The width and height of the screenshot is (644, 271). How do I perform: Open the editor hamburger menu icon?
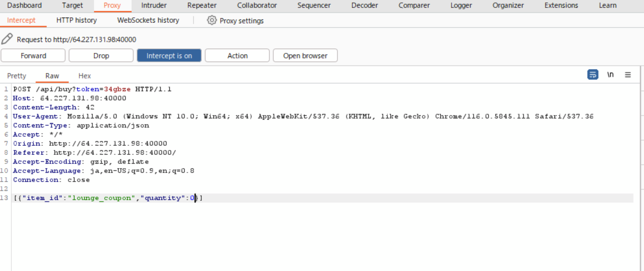[x=628, y=75]
